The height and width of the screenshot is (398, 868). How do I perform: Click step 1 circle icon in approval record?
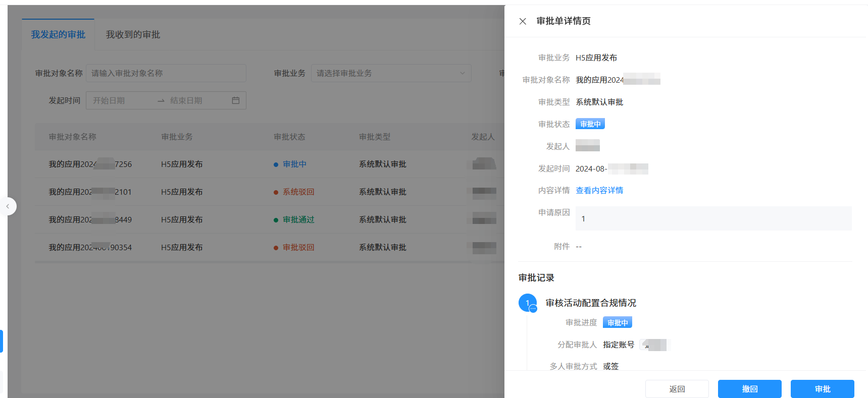528,303
